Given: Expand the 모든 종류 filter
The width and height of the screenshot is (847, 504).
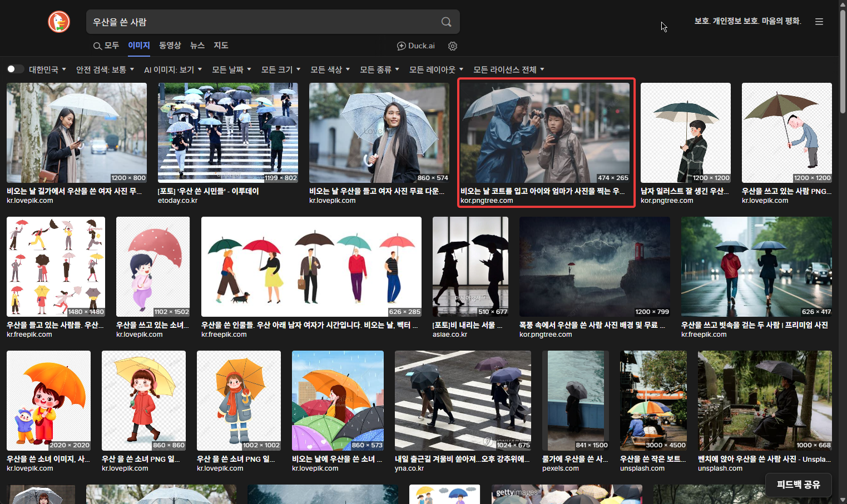Looking at the screenshot, I should [x=379, y=69].
